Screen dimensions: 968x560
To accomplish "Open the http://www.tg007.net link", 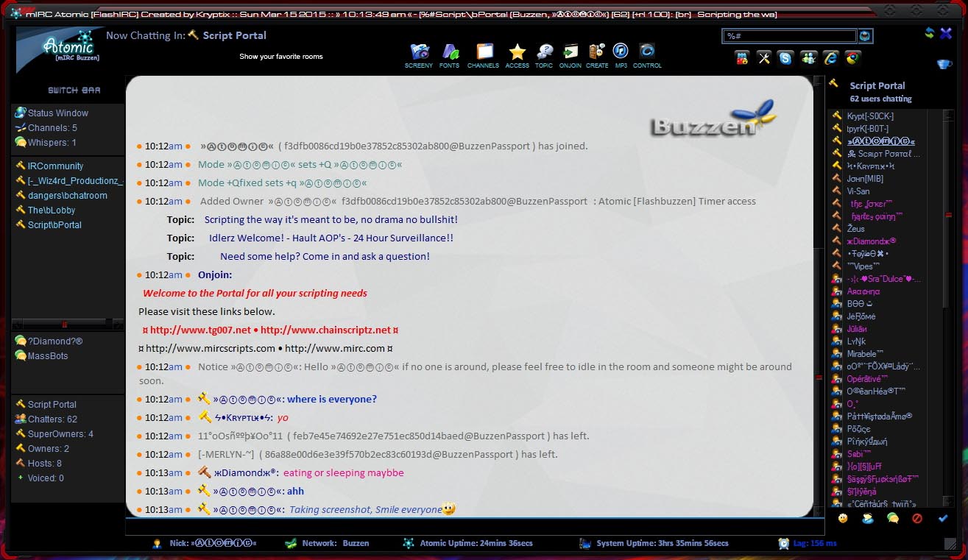I will [200, 330].
